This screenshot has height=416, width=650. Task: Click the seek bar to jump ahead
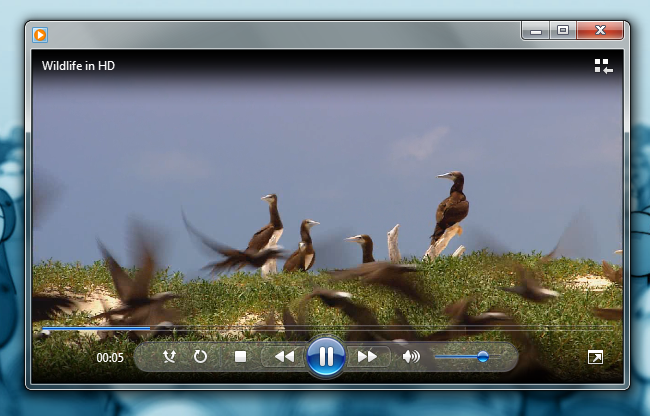pyautogui.click(x=327, y=328)
